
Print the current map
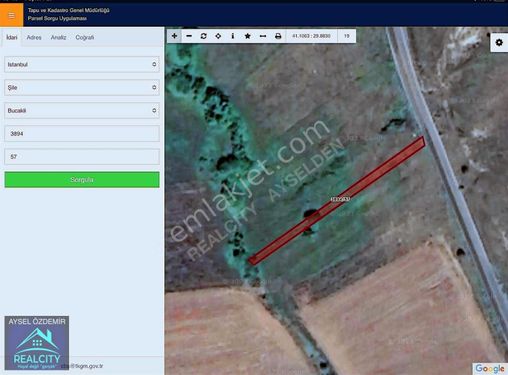(278, 36)
